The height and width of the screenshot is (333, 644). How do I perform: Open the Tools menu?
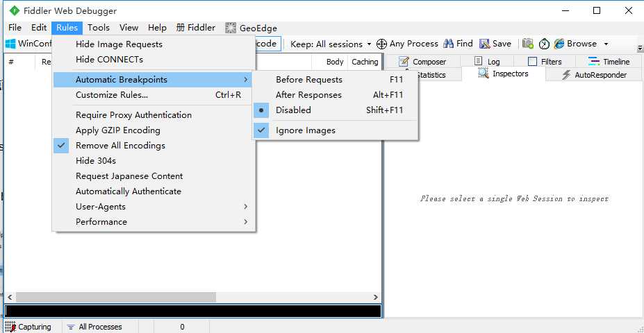coord(99,28)
